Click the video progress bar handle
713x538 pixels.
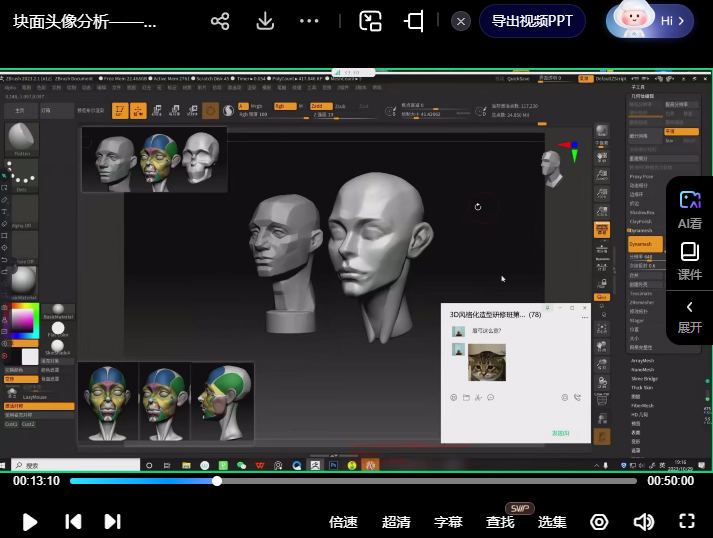point(217,481)
